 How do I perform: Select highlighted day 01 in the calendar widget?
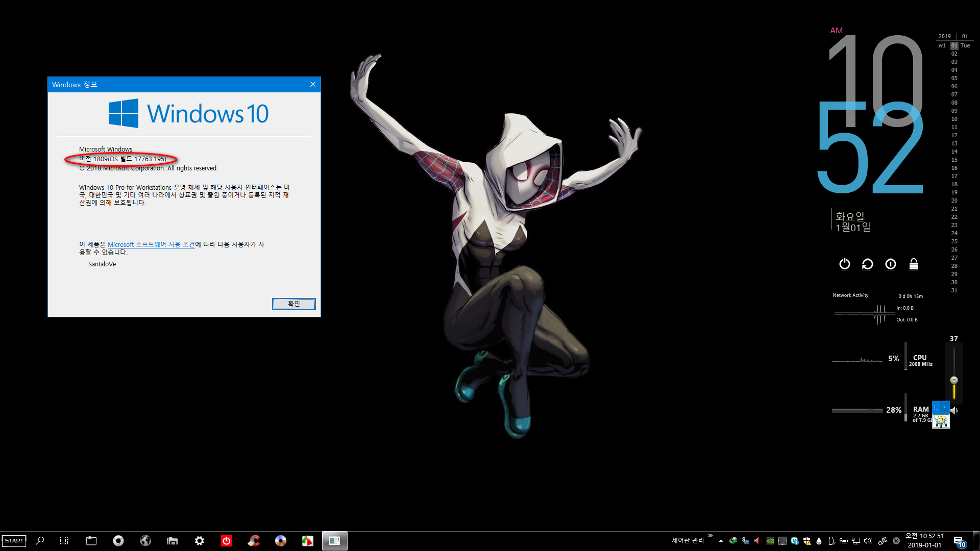tap(954, 45)
